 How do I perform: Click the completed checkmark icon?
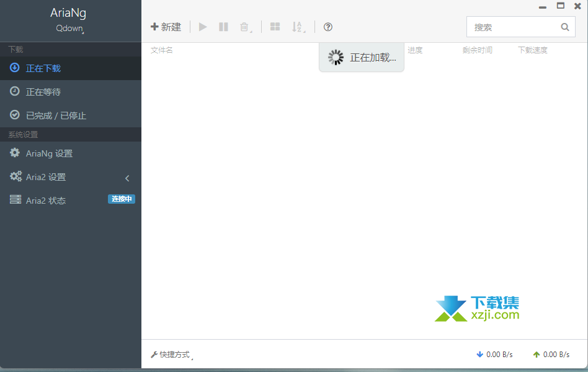15,115
